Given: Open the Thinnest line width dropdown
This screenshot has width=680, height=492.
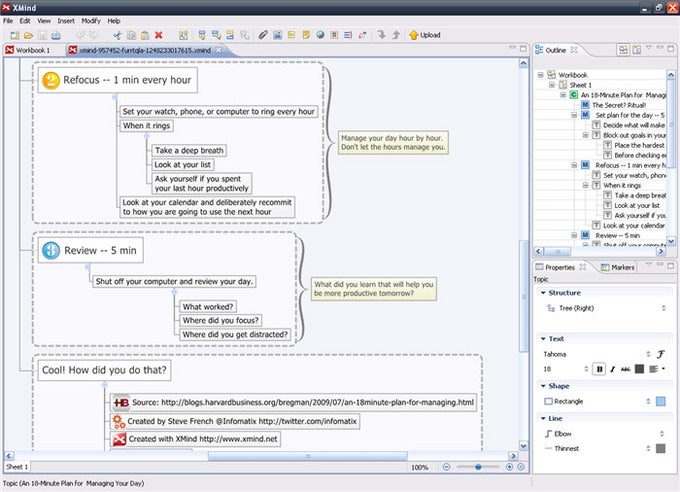Looking at the screenshot, I should click(x=648, y=448).
